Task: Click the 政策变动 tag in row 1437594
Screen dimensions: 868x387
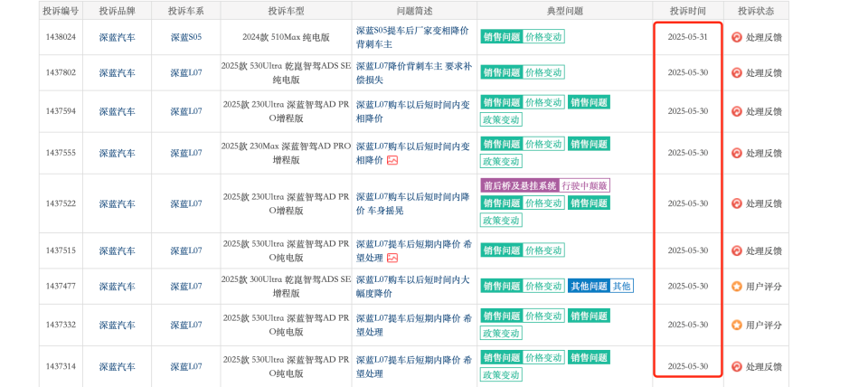Action: [502, 119]
